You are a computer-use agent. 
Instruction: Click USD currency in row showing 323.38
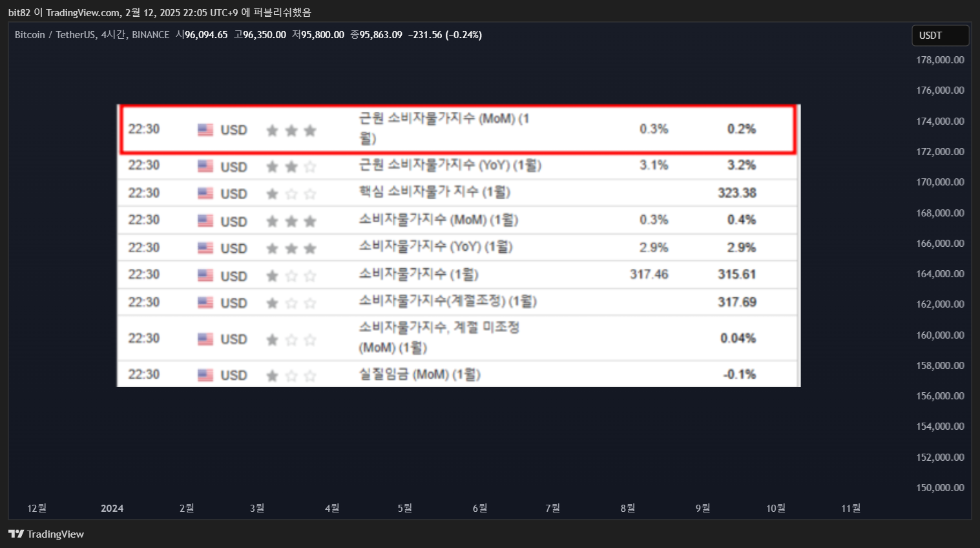pos(234,194)
